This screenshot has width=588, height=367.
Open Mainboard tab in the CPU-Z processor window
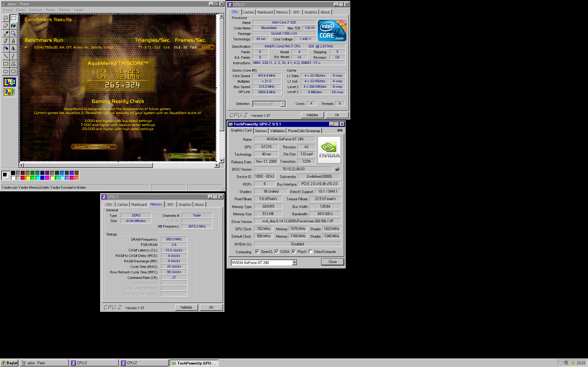[x=265, y=12]
